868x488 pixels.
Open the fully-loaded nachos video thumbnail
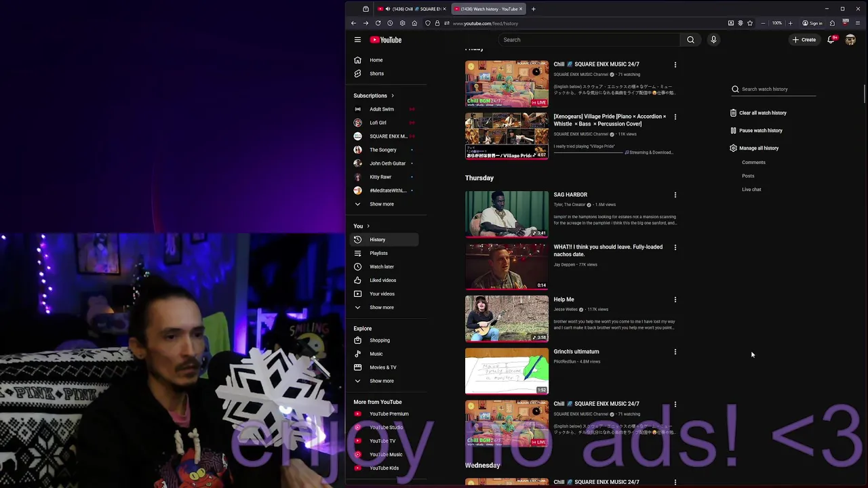coord(507,266)
